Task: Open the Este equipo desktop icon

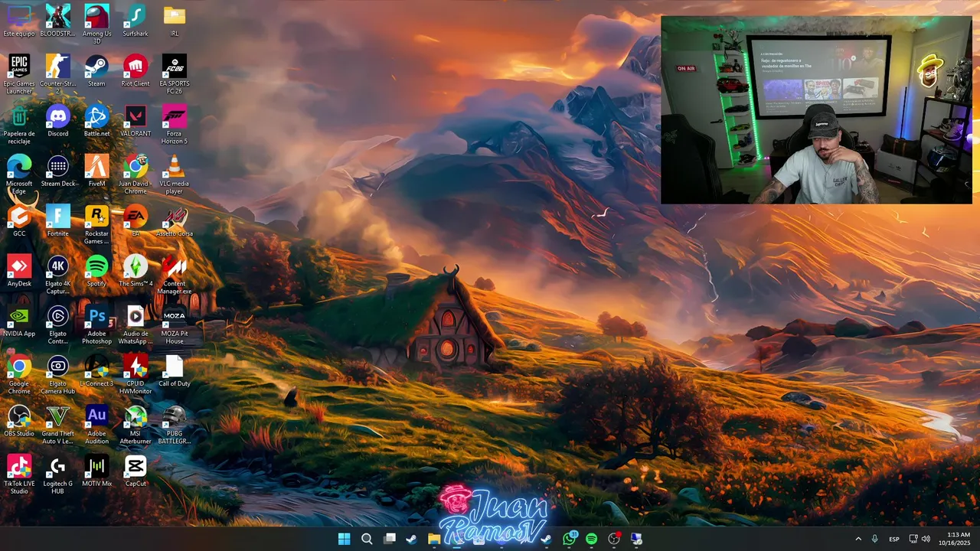Action: (x=19, y=21)
